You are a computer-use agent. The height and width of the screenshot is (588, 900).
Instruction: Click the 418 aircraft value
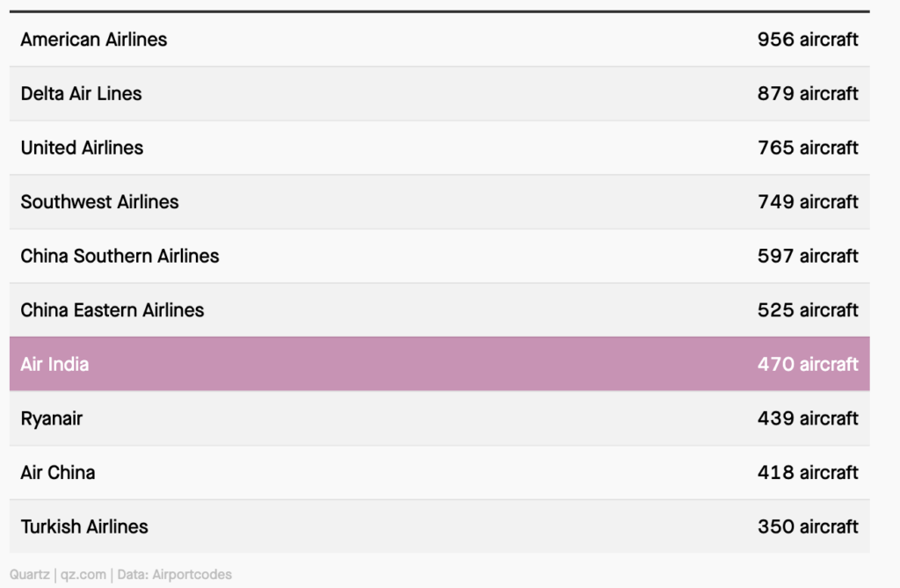point(808,473)
